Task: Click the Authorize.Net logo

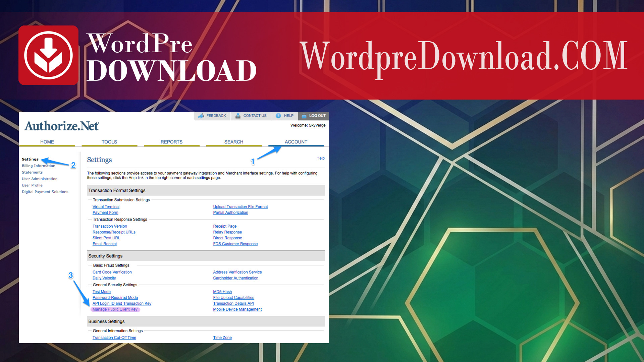Action: (x=62, y=126)
